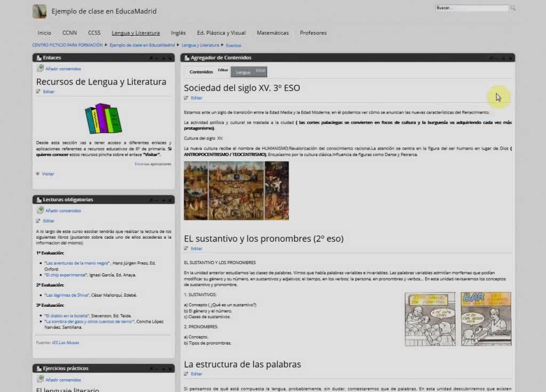Go to the Ed. Plástica y Visual menu
546x392 pixels.
coord(221,33)
